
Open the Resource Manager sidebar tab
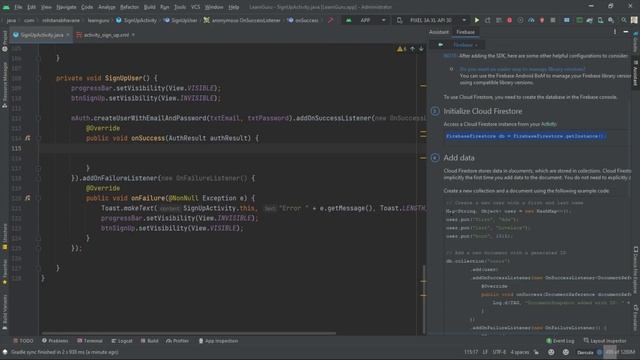coord(4,85)
